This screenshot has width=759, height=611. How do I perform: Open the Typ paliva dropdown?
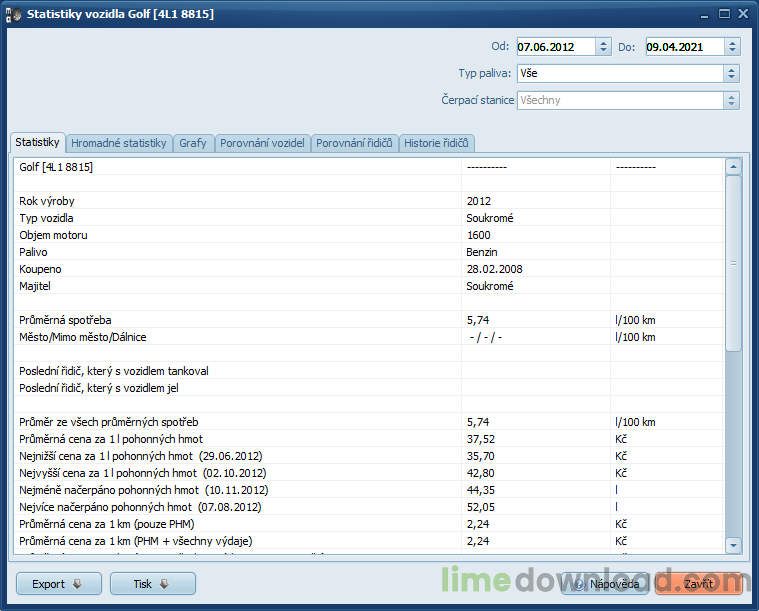[732, 73]
